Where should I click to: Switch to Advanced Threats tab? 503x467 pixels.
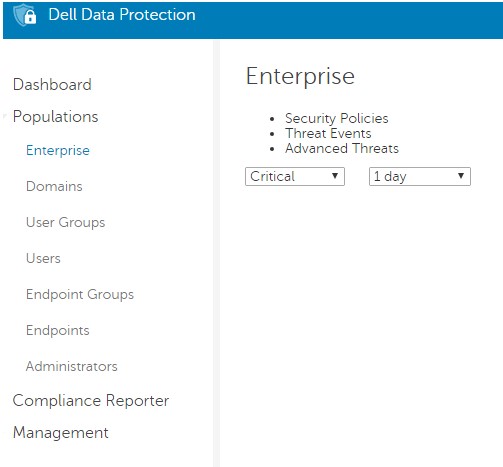342,148
